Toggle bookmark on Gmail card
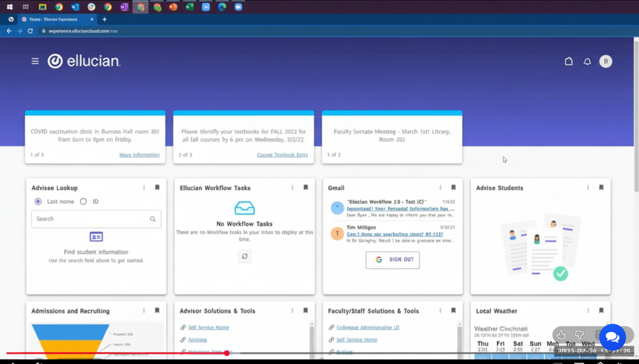 (x=454, y=188)
